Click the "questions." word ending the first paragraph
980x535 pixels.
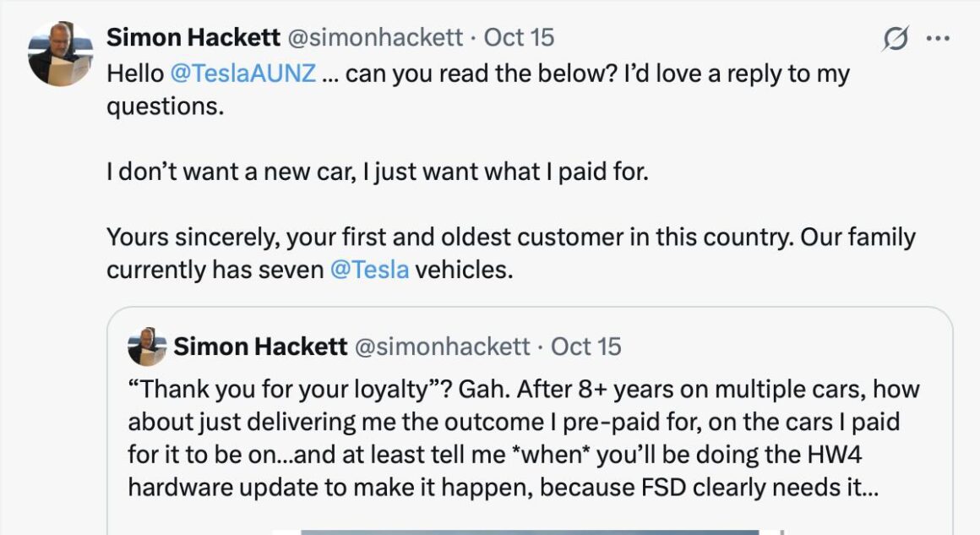165,106
